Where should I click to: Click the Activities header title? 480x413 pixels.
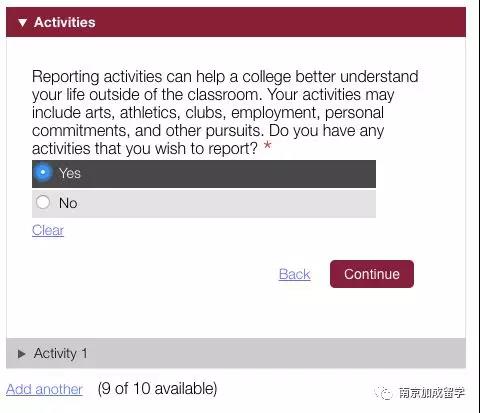click(65, 22)
